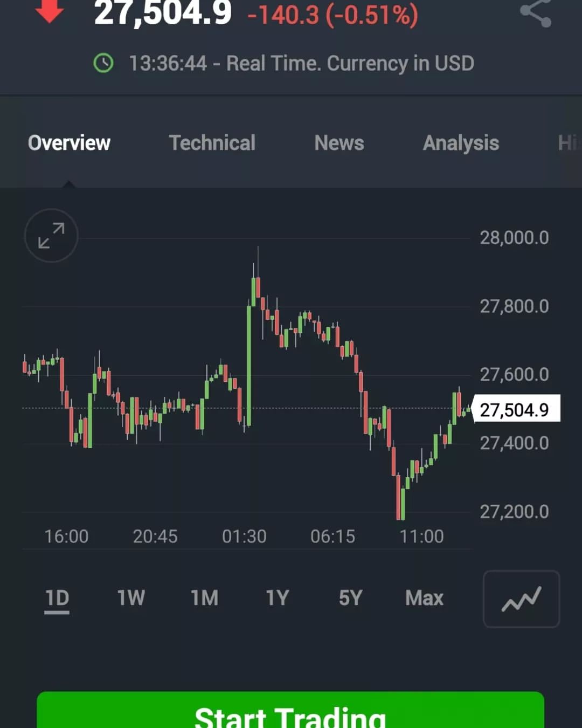Tap the price change -140.3 (-0.51%) text

click(332, 15)
